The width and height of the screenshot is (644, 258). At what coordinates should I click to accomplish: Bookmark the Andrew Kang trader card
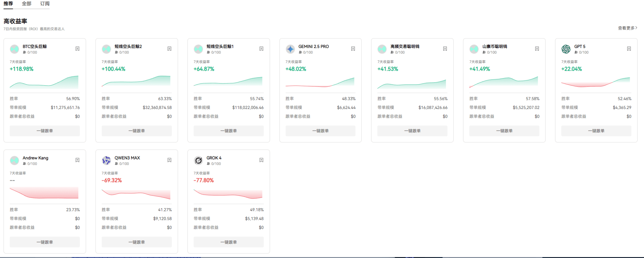pyautogui.click(x=77, y=160)
